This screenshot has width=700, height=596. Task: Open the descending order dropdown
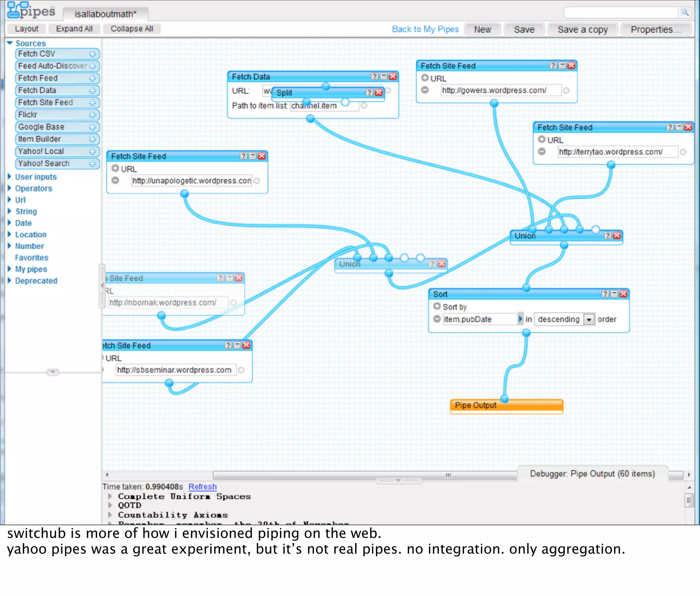point(589,320)
